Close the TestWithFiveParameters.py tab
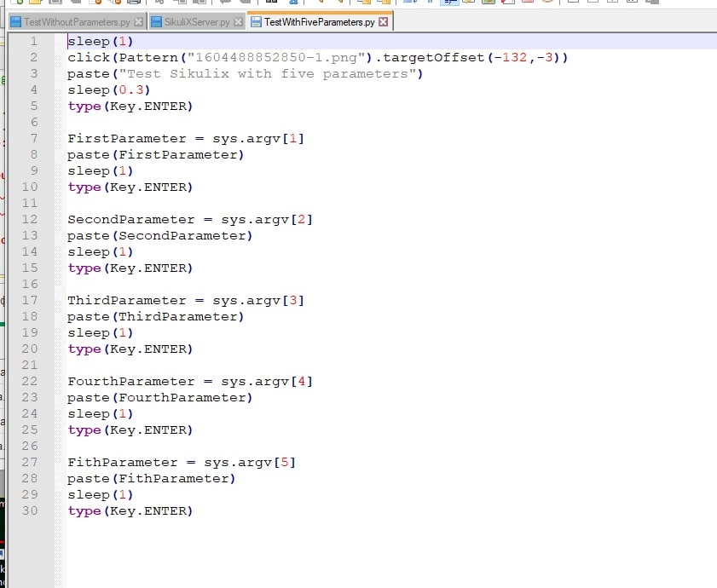 tap(384, 22)
